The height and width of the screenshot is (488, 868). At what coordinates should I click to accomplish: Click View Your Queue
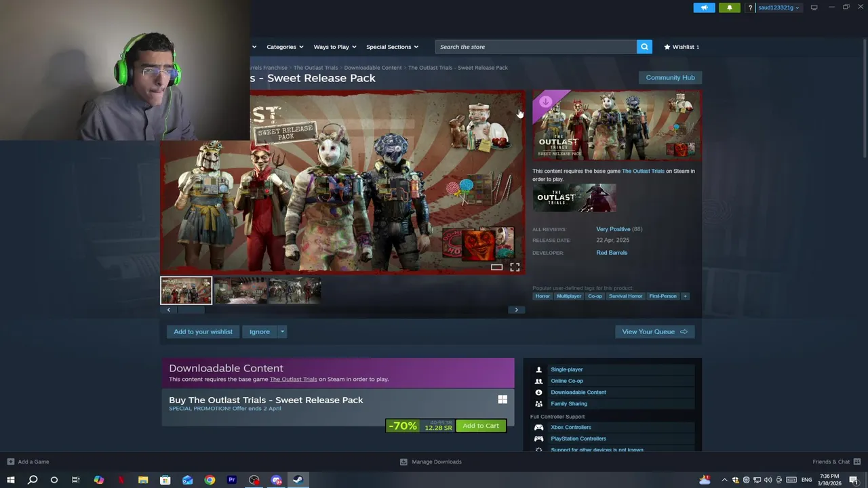654,331
